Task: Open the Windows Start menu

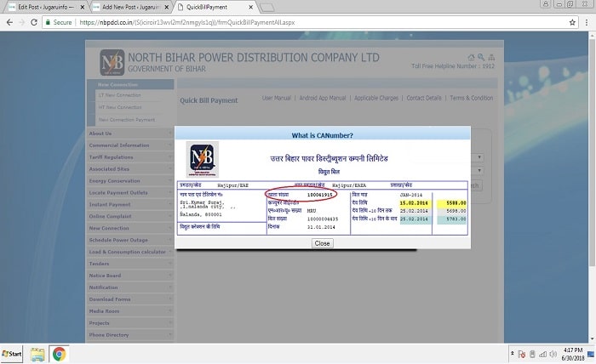Action: coord(12,354)
